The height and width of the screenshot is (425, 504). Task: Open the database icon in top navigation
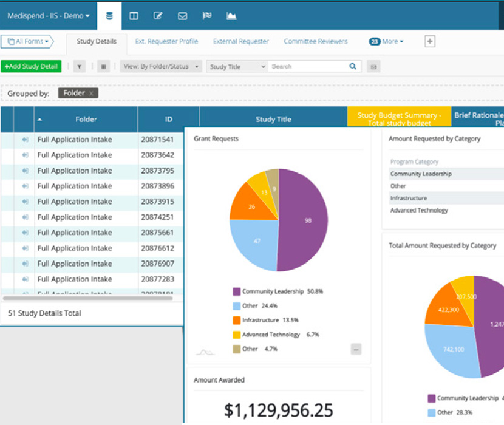(x=109, y=16)
